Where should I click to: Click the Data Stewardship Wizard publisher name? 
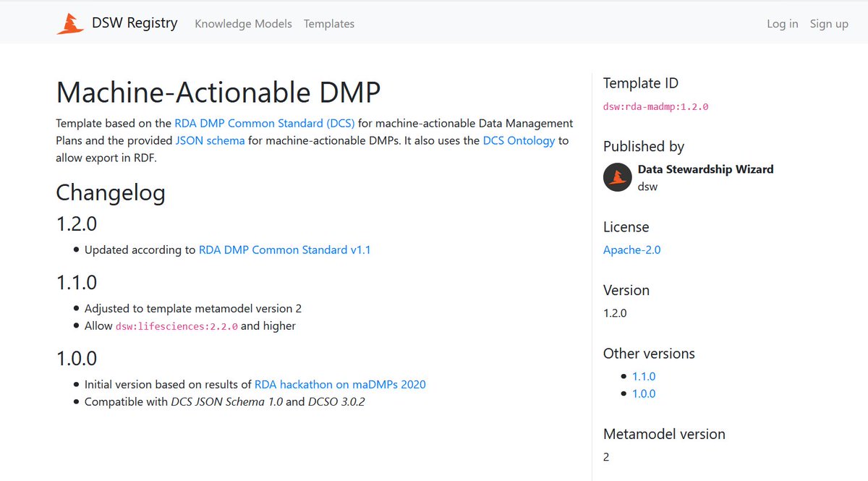click(x=706, y=169)
